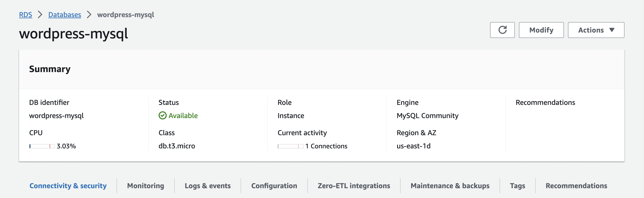Select the Maintenance & backups tab
This screenshot has width=644, height=198.
(450, 186)
